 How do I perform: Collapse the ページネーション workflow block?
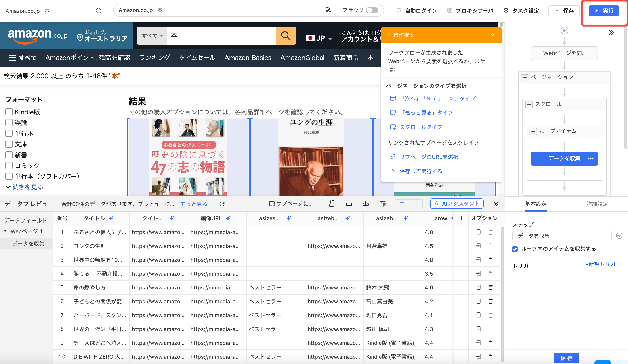click(524, 77)
